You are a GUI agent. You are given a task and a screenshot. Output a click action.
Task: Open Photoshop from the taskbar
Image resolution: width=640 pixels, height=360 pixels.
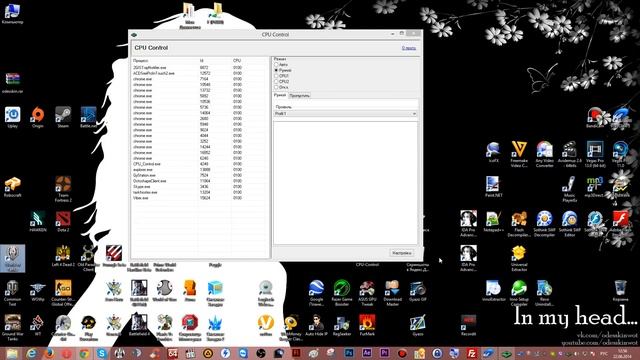349,353
